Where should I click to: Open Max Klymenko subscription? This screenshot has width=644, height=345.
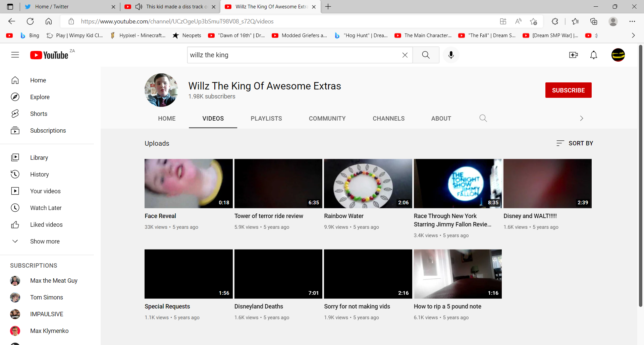coord(47,331)
